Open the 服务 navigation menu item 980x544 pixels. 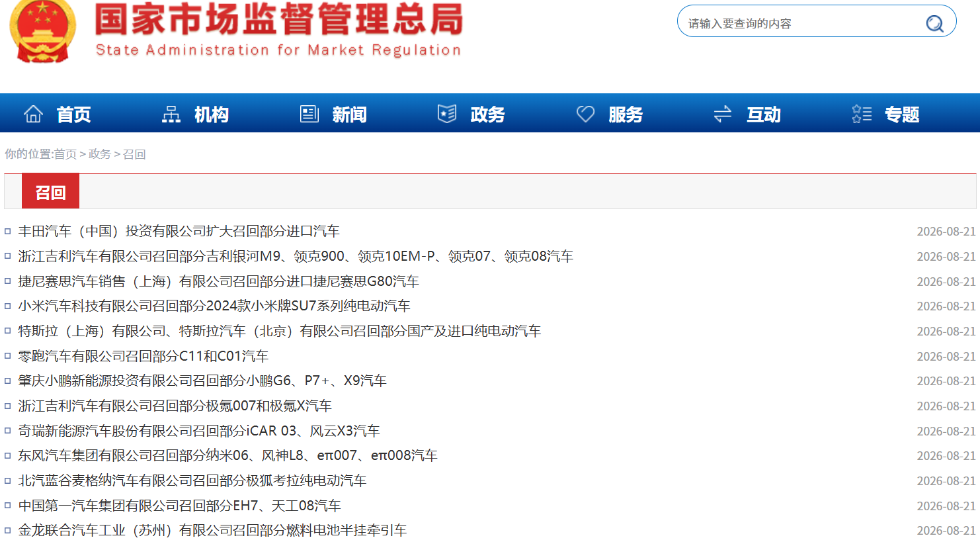coord(626,114)
